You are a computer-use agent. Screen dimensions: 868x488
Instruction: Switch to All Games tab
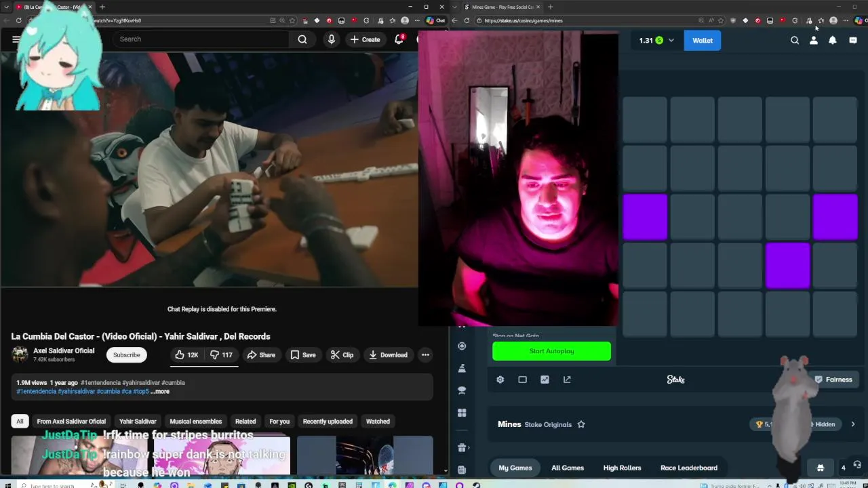[x=568, y=468]
